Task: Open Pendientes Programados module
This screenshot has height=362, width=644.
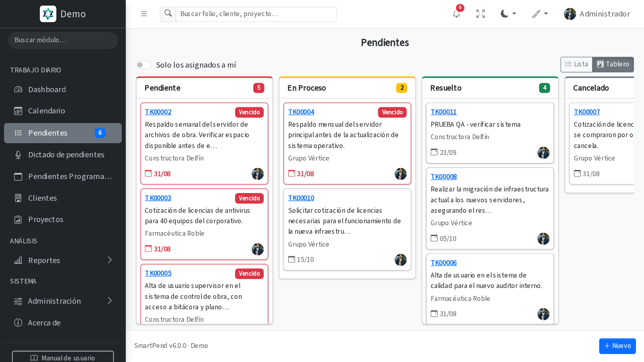Action: [x=63, y=177]
